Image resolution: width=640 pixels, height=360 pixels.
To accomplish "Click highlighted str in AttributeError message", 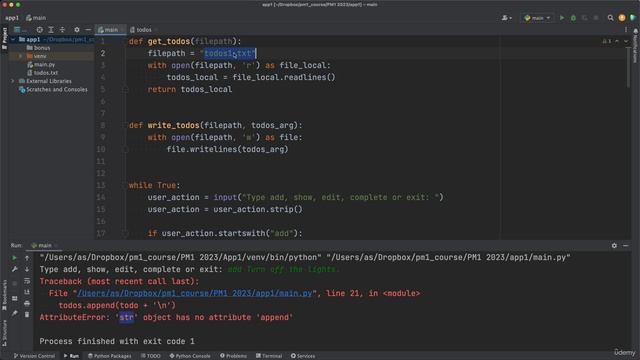I will (x=126, y=318).
